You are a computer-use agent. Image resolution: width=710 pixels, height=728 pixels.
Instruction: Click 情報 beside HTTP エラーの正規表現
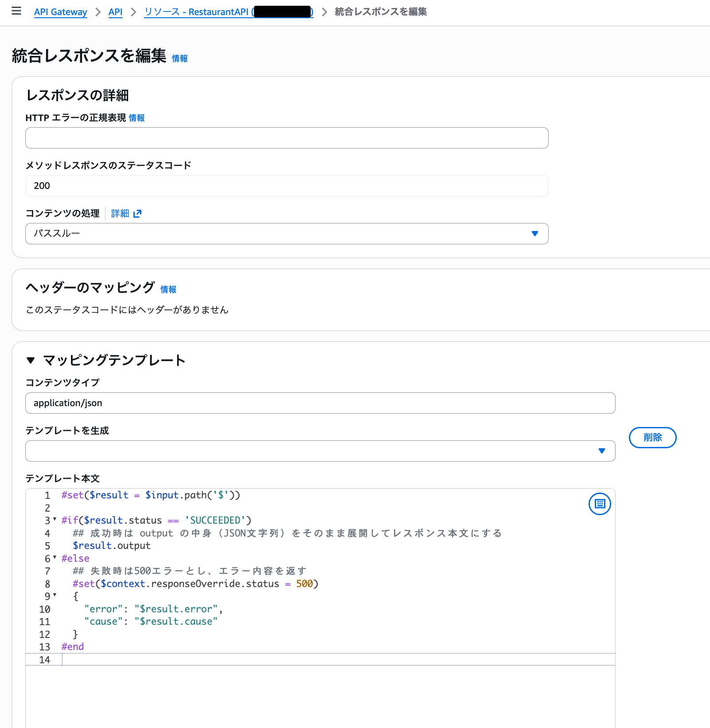click(136, 118)
